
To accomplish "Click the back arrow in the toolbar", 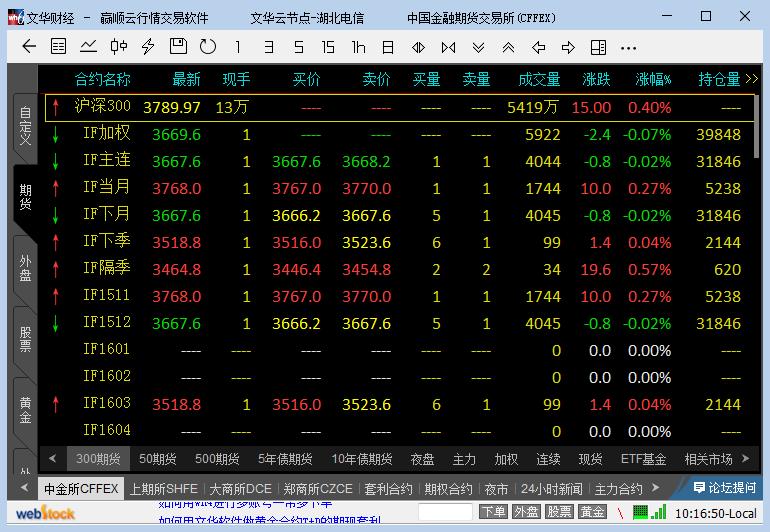I will [29, 47].
